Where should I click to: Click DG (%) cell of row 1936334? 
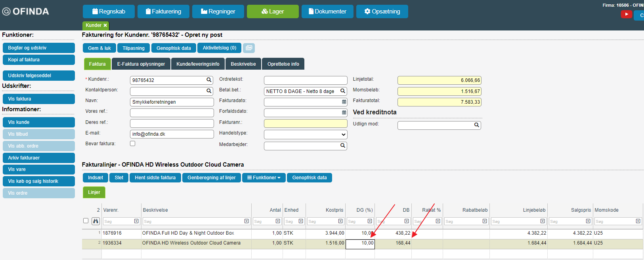coord(360,243)
